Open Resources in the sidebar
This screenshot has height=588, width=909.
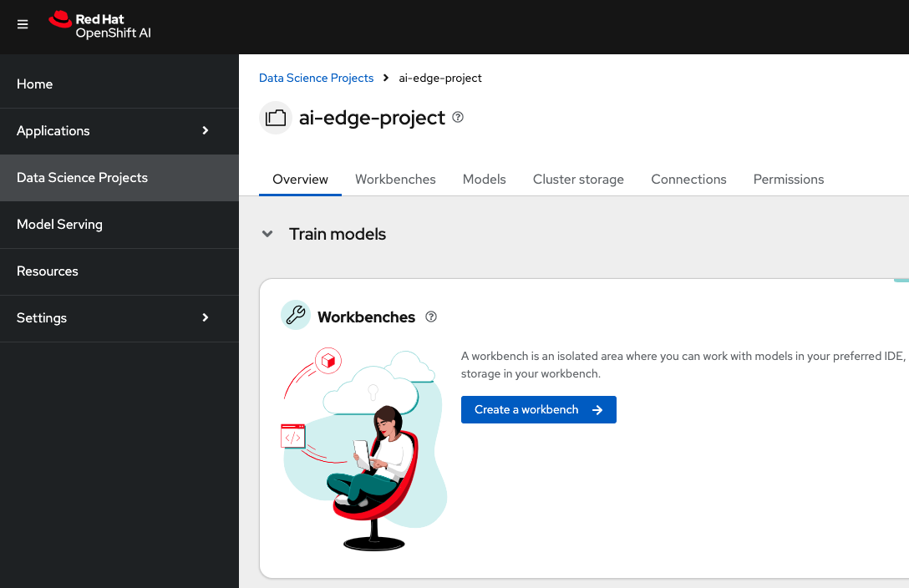(x=48, y=271)
